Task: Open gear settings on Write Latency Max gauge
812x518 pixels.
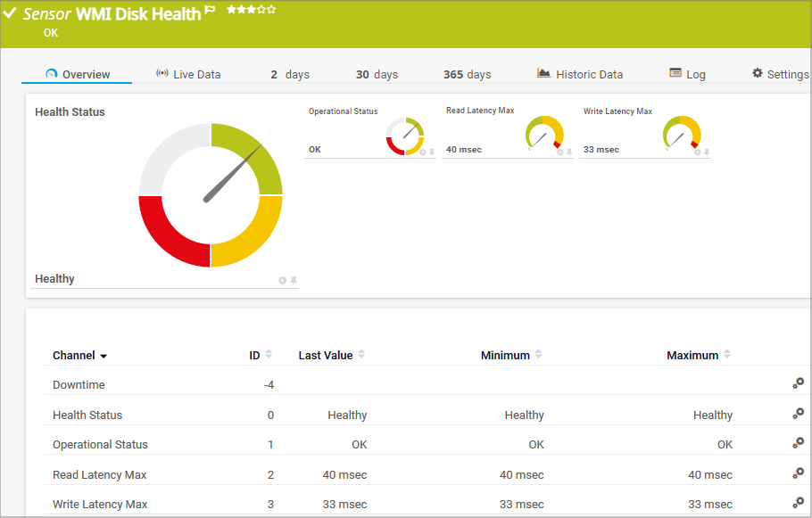Action: 697,152
